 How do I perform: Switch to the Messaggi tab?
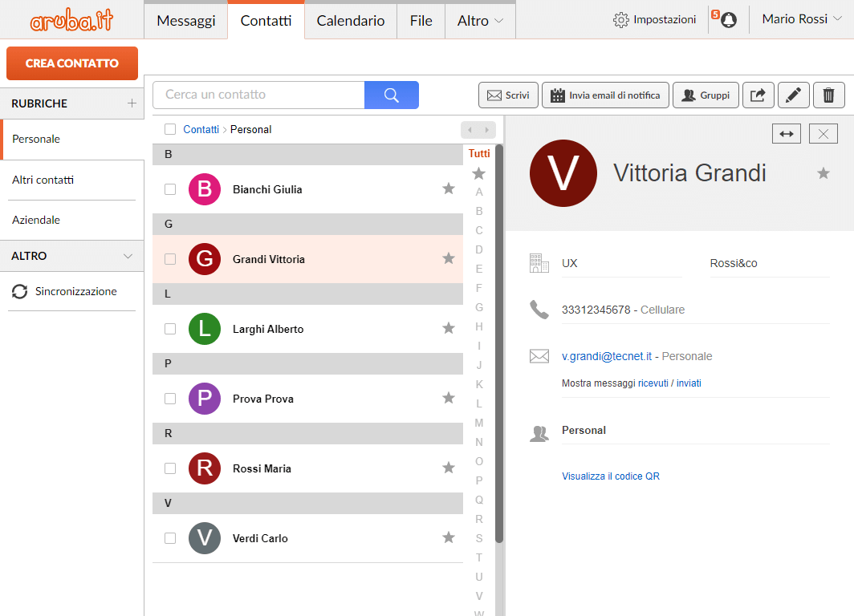click(185, 21)
